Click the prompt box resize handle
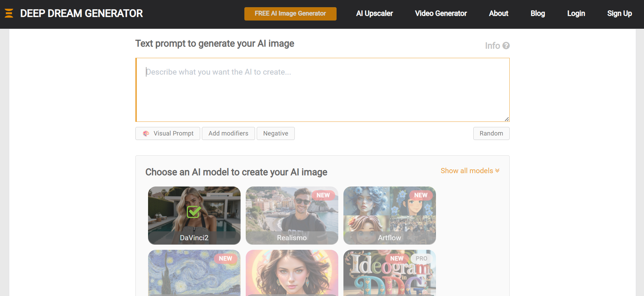644x296 pixels. tap(507, 119)
